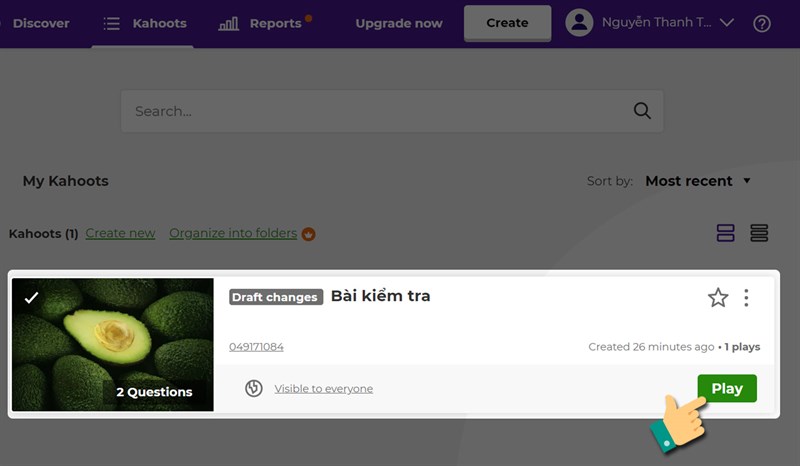
Task: Click the visibility globe icon
Action: pyautogui.click(x=254, y=388)
